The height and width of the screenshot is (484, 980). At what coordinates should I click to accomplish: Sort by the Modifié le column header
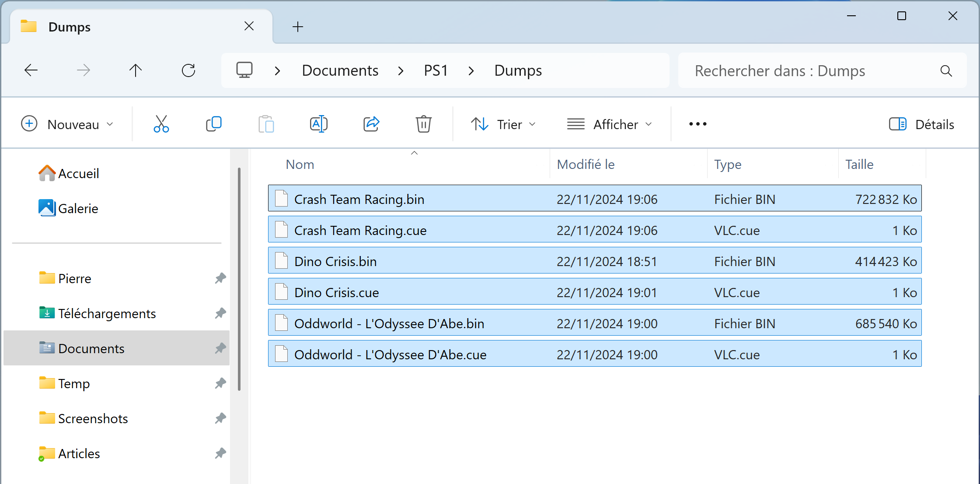pos(628,165)
